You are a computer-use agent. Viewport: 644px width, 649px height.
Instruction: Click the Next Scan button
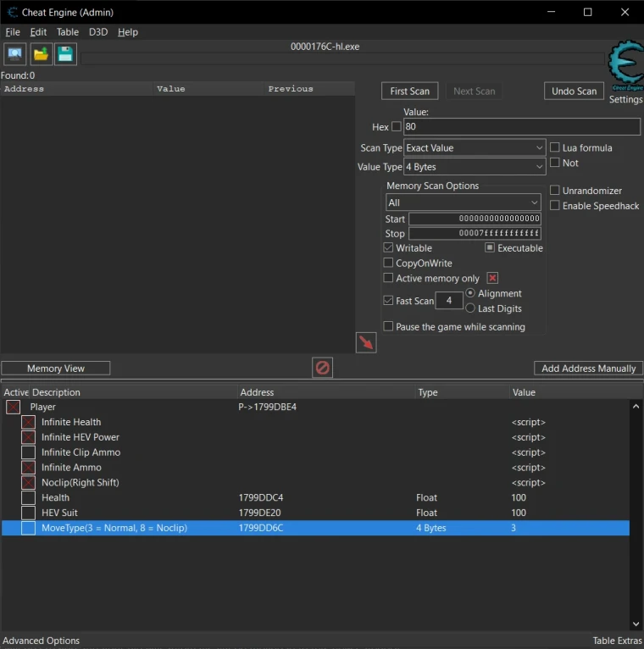(x=474, y=91)
